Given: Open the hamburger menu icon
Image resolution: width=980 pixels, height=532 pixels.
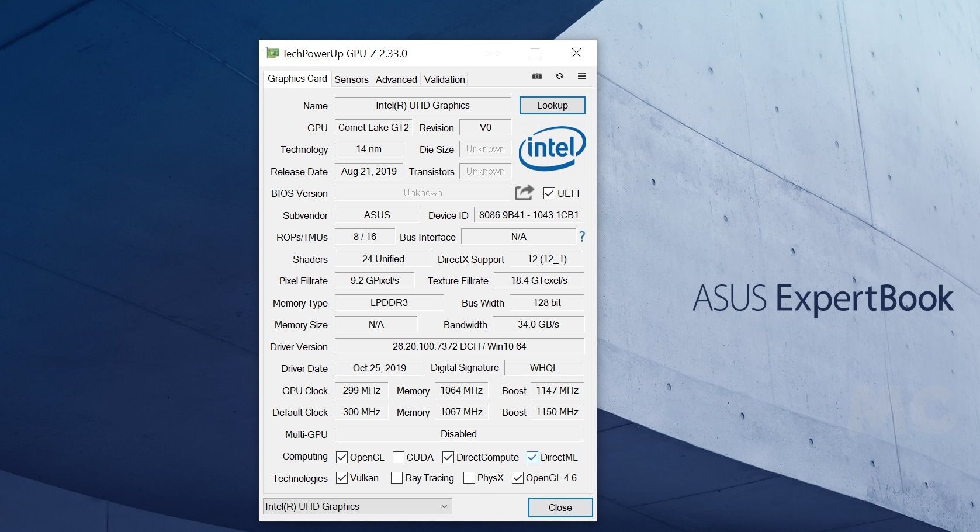Looking at the screenshot, I should click(x=581, y=76).
